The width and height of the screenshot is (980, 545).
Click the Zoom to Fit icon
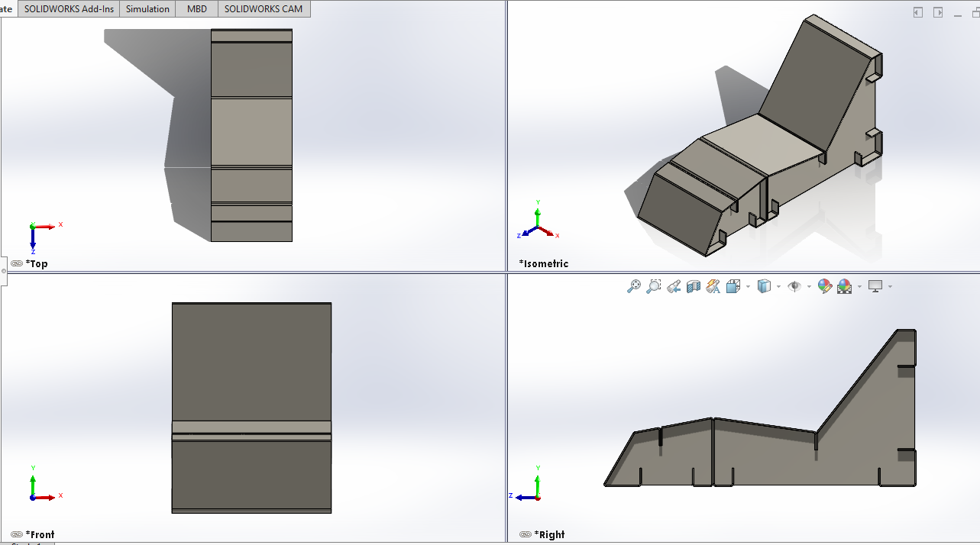[x=634, y=286]
